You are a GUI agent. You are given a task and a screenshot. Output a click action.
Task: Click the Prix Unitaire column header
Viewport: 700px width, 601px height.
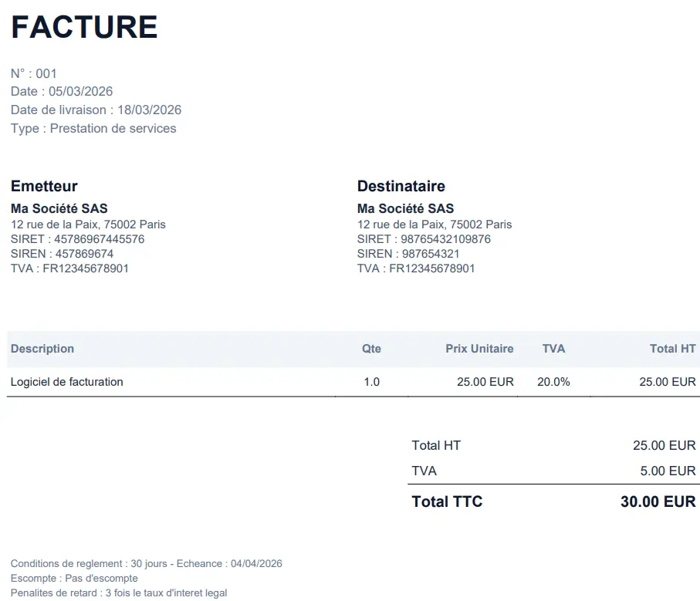[479, 349]
